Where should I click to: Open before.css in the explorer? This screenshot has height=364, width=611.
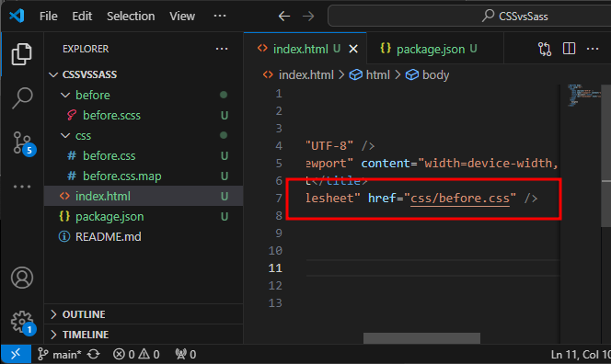(x=144, y=155)
